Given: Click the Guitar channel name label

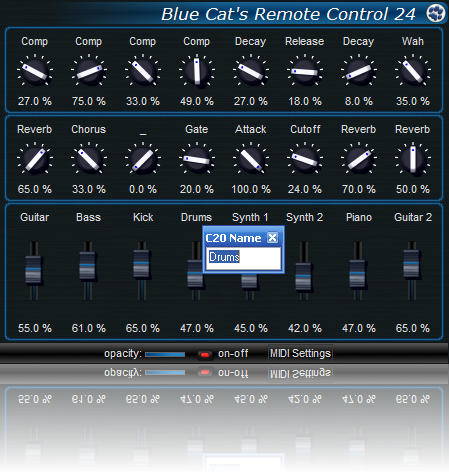Looking at the screenshot, I should 35,217.
